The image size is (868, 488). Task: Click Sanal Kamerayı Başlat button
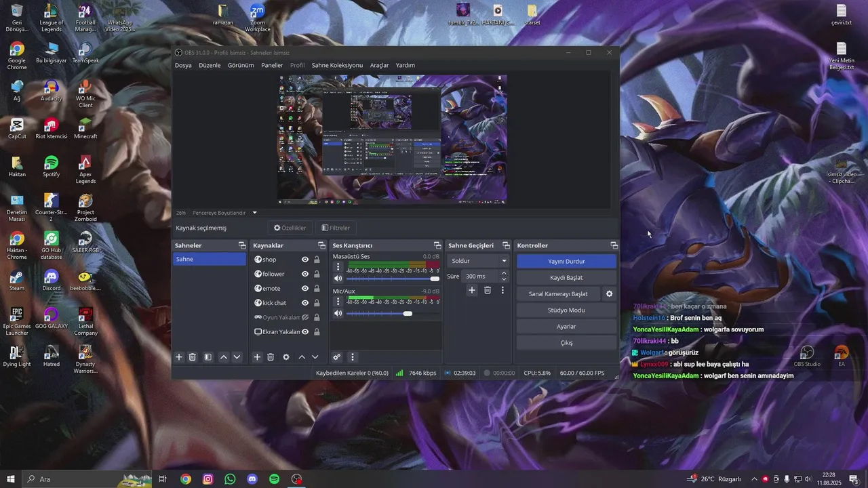click(x=558, y=293)
